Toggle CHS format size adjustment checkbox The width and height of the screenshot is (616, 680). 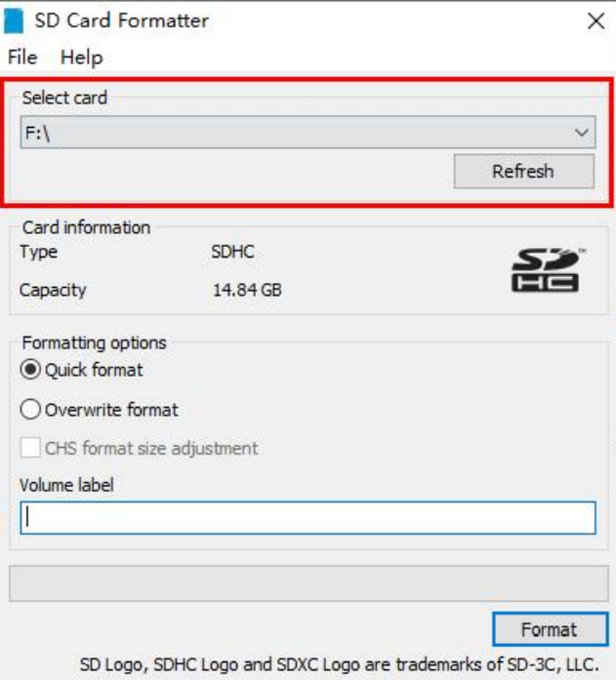pos(31,449)
